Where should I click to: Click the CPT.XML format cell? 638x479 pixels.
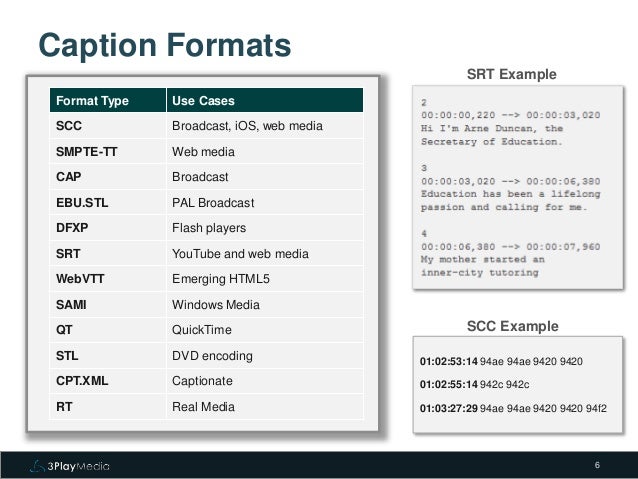coord(108,381)
